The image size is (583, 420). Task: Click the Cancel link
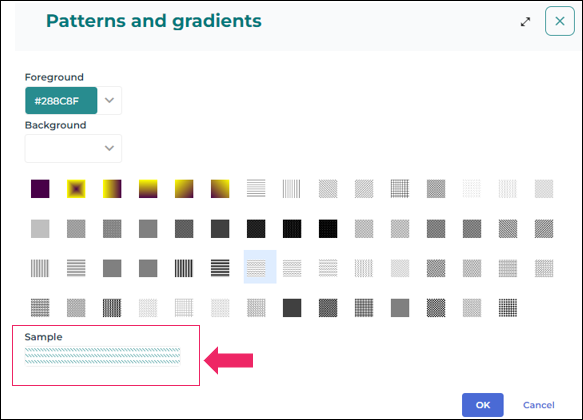[539, 405]
